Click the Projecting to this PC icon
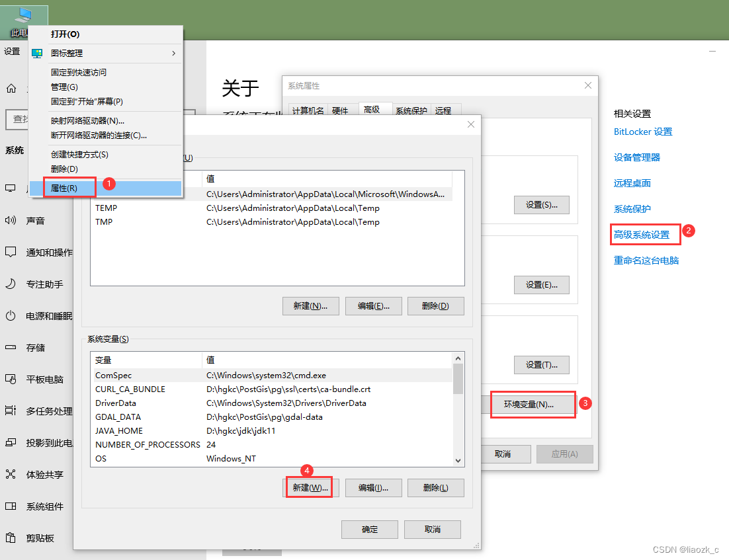The width and height of the screenshot is (729, 560). pyautogui.click(x=10, y=442)
